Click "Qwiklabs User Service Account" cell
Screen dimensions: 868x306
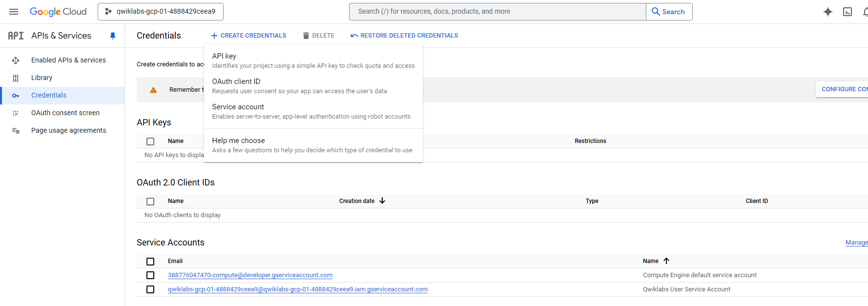pos(686,289)
